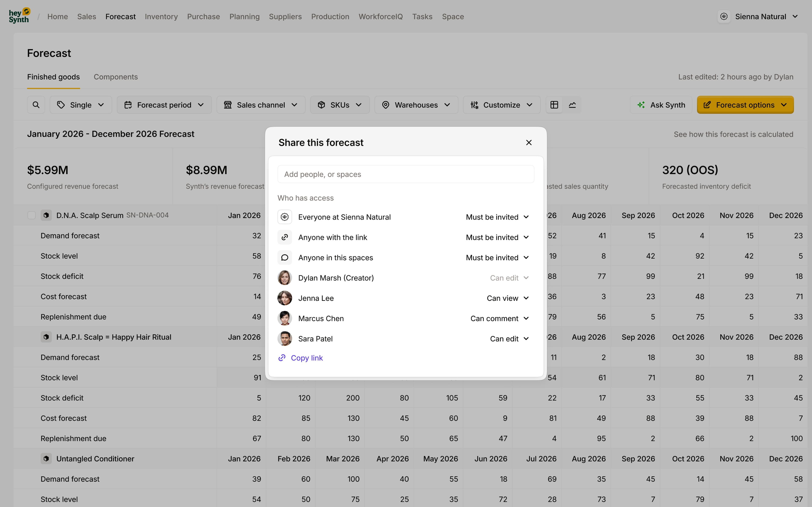Viewport: 812px width, 507px height.
Task: Click Jenna Lee's avatar
Action: click(x=285, y=298)
